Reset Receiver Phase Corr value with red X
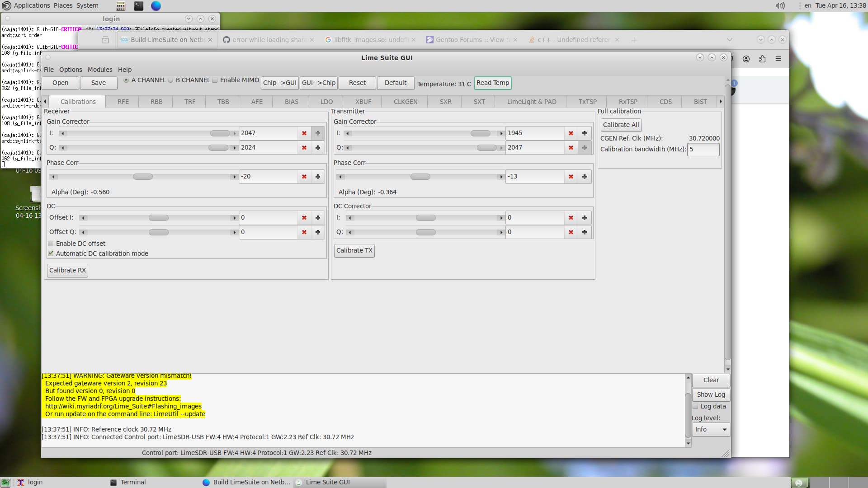The width and height of the screenshot is (868, 488). point(304,177)
